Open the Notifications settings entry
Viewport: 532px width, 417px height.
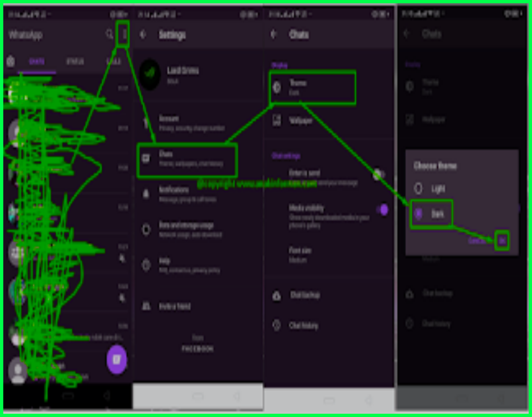198,194
